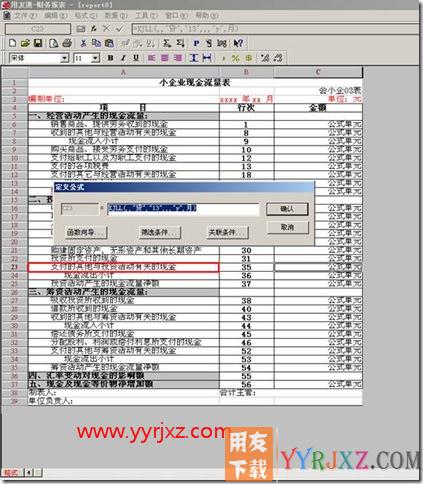
Task: Select column A header
Action: [123, 72]
